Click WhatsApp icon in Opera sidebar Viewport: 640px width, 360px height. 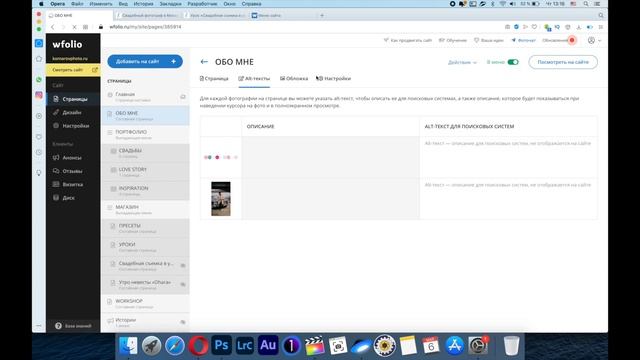coord(39,80)
